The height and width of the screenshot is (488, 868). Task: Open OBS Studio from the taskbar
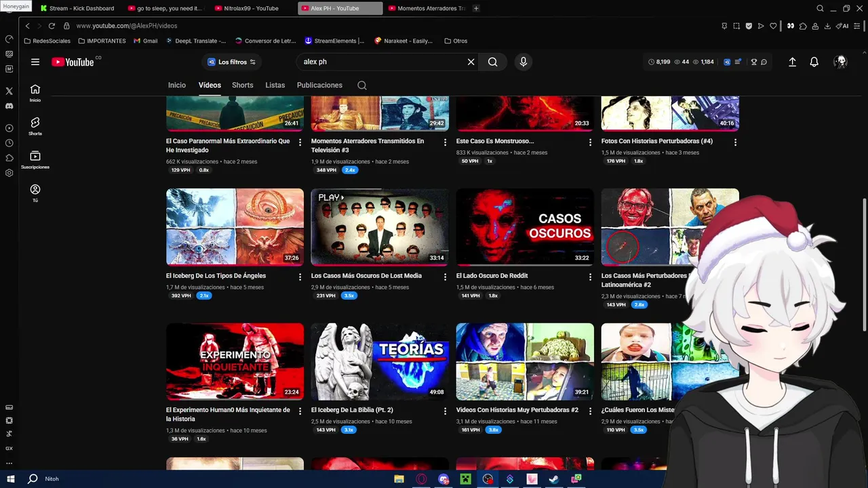coord(488,479)
